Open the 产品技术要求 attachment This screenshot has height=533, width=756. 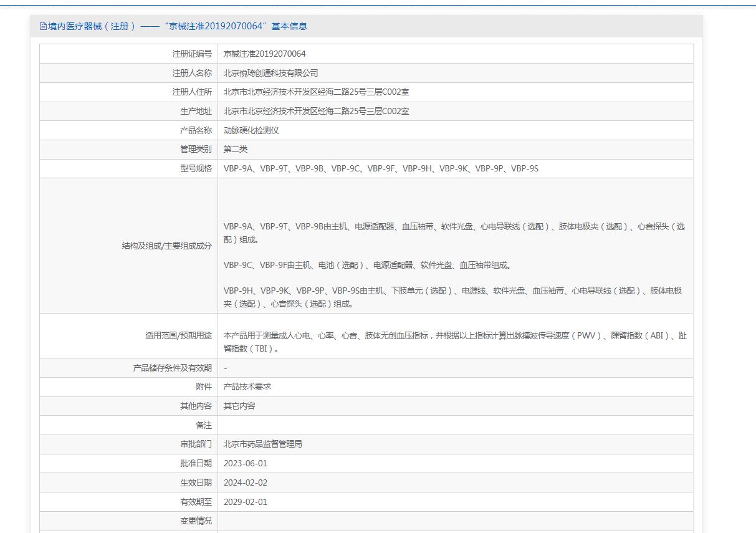247,387
